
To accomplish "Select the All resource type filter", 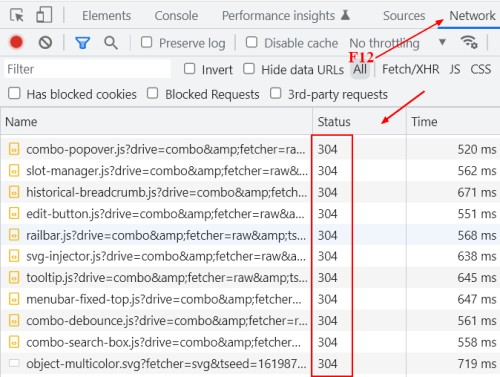I will 360,70.
